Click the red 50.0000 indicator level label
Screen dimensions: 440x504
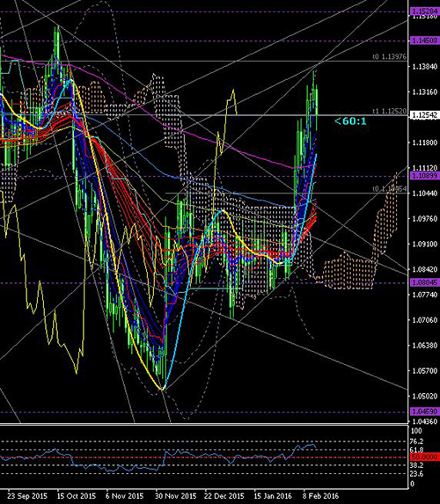pyautogui.click(x=425, y=457)
